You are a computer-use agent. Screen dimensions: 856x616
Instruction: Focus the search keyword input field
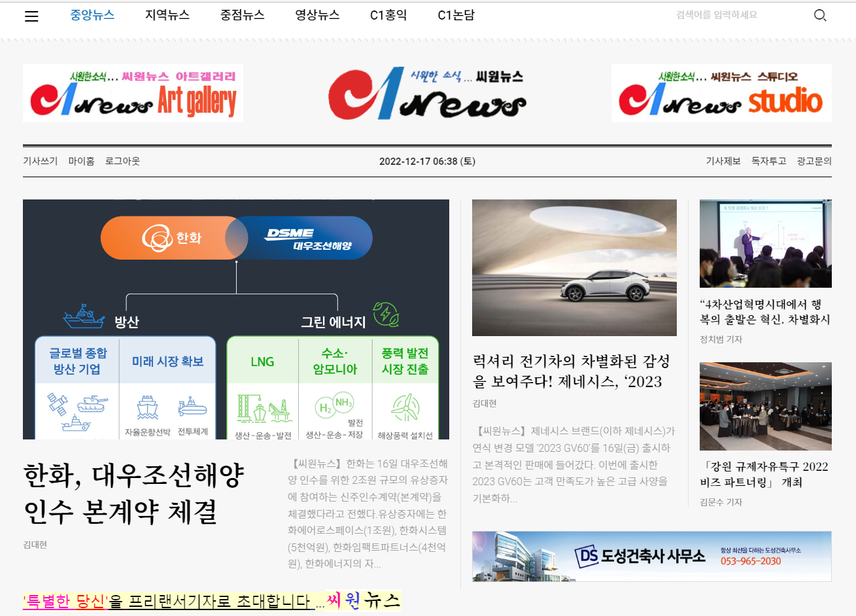(739, 15)
